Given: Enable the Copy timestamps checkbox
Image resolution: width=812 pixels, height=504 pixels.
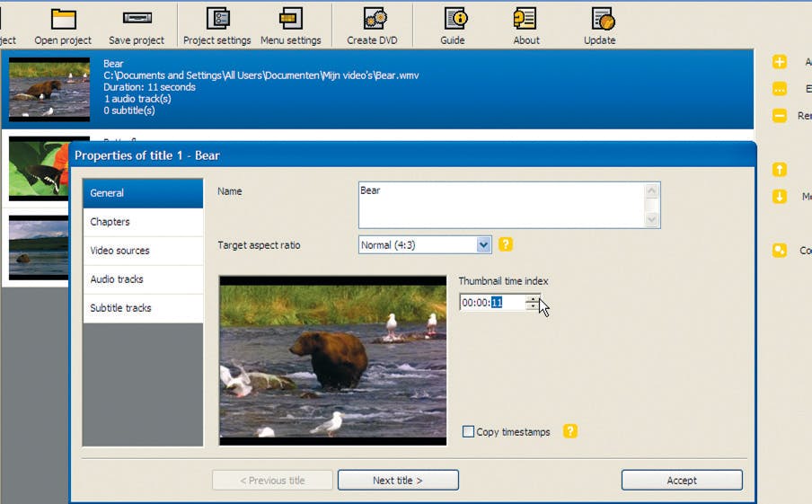Looking at the screenshot, I should click(x=468, y=431).
